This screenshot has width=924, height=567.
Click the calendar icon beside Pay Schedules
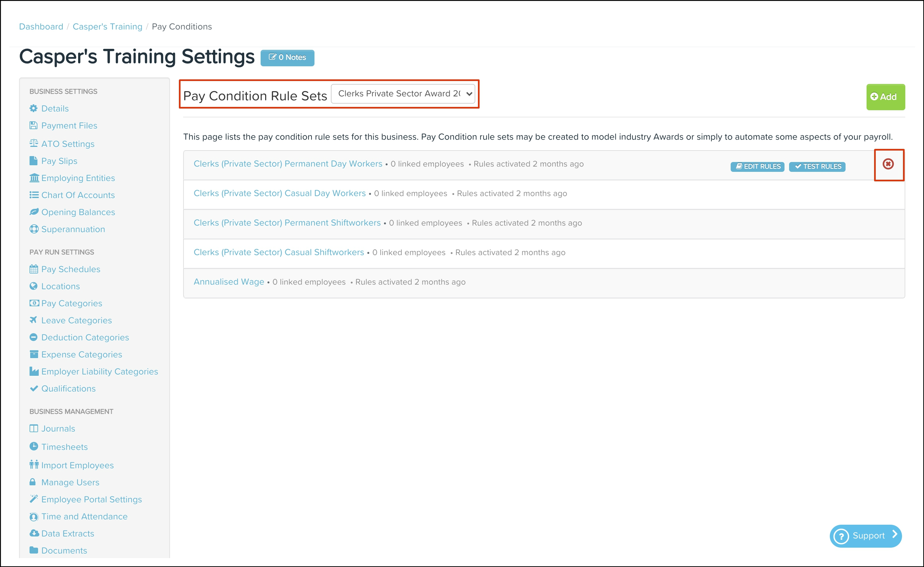click(33, 269)
